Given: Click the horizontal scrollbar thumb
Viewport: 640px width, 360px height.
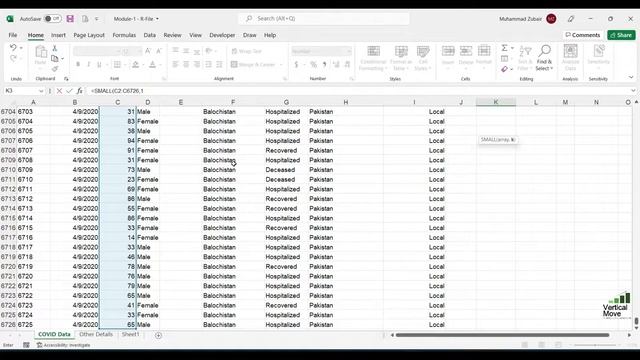Looking at the screenshot, I should pos(502,335).
